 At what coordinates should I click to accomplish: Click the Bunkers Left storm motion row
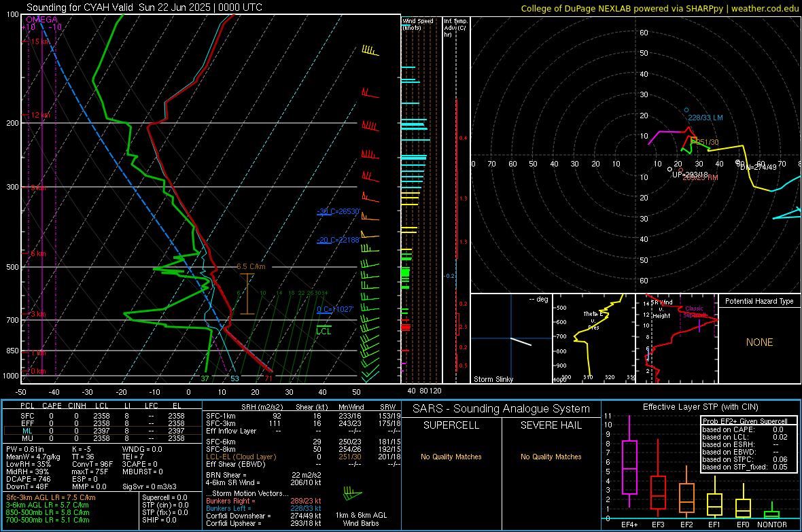pos(264,508)
